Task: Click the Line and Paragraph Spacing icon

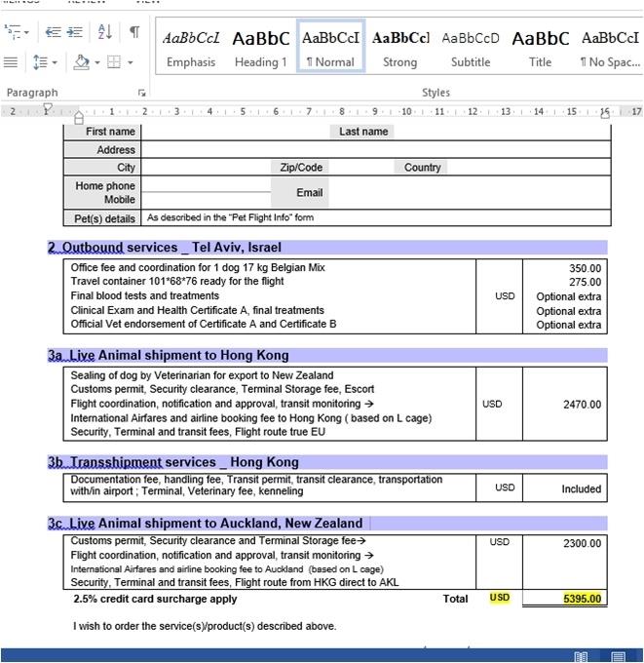Action: [x=39, y=62]
